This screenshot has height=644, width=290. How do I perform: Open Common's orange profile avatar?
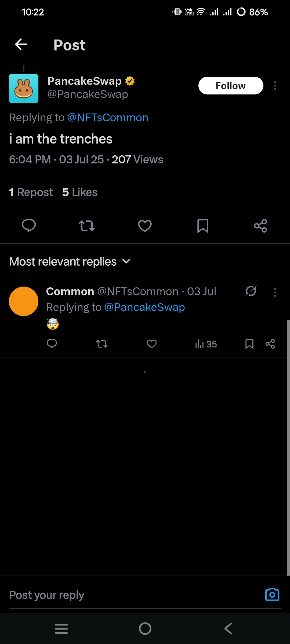(24, 301)
